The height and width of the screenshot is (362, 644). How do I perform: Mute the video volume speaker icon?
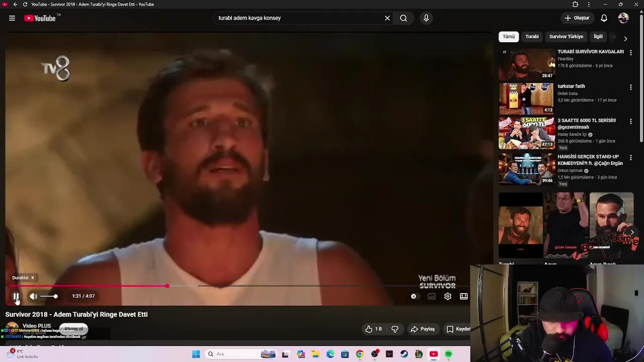[x=33, y=296]
